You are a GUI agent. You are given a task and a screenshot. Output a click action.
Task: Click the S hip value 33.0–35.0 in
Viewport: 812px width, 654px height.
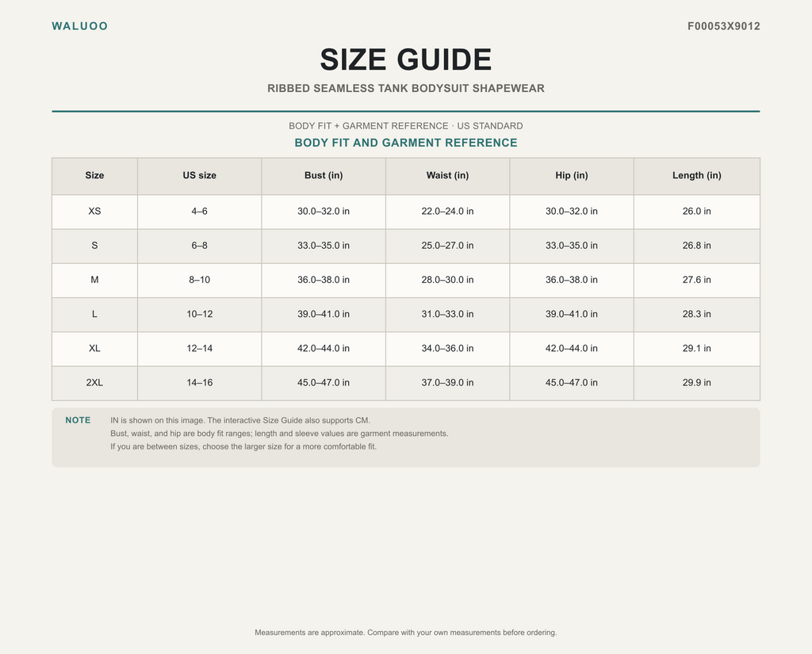tap(572, 246)
